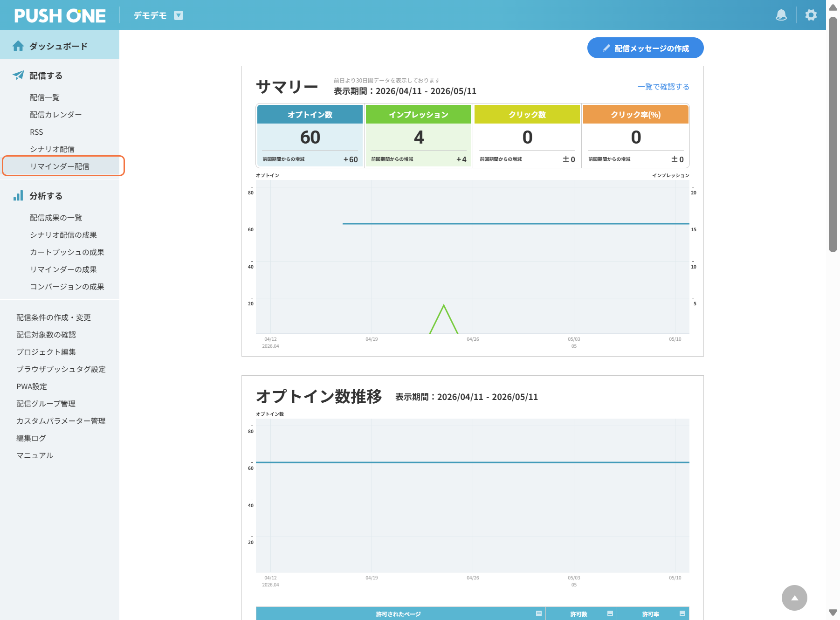Open 配信成果の一覧 in the sidebar

56,218
